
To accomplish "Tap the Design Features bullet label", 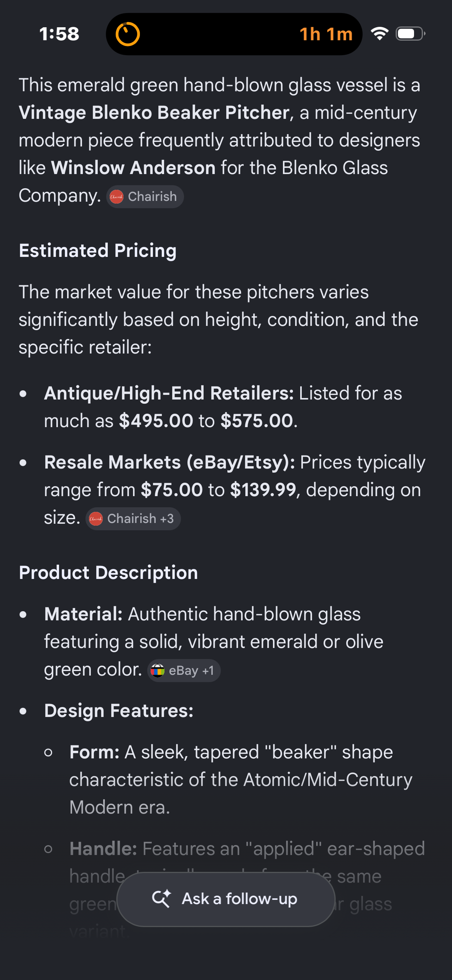I will tap(119, 711).
